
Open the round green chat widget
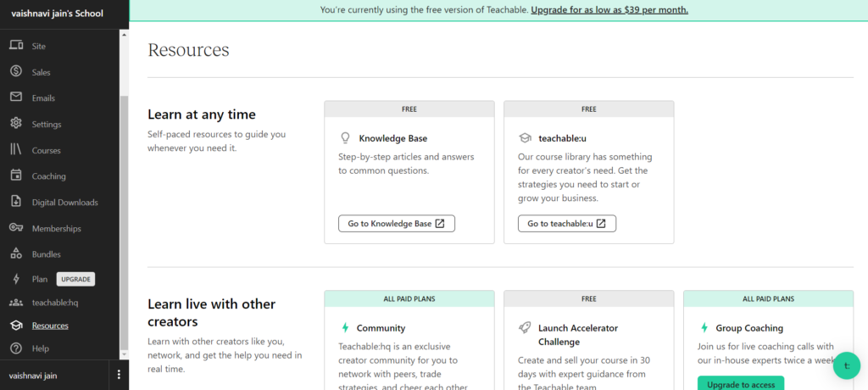(847, 365)
